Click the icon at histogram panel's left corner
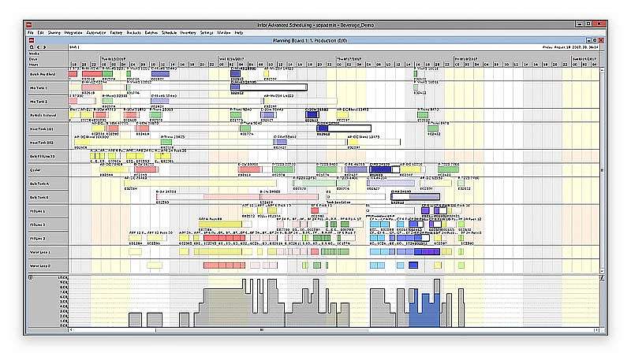The image size is (631, 364). (x=31, y=277)
